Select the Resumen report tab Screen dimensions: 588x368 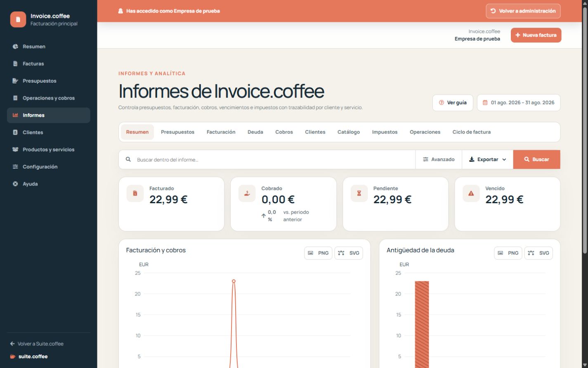(137, 132)
